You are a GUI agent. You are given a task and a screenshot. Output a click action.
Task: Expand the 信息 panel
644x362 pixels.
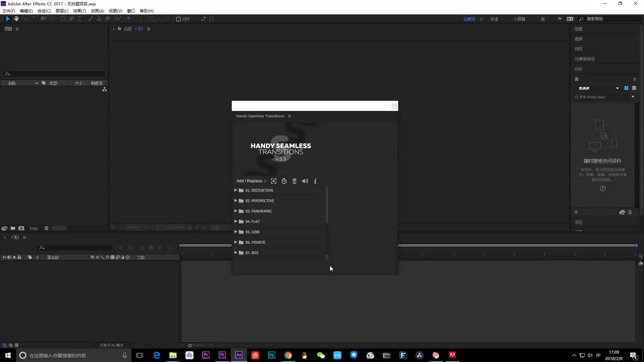point(578,29)
